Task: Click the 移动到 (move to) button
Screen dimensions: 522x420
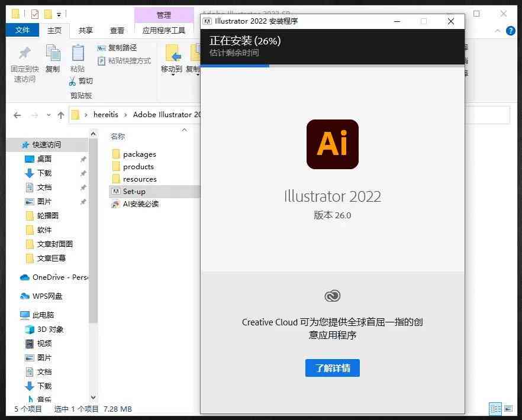Action: [172, 59]
